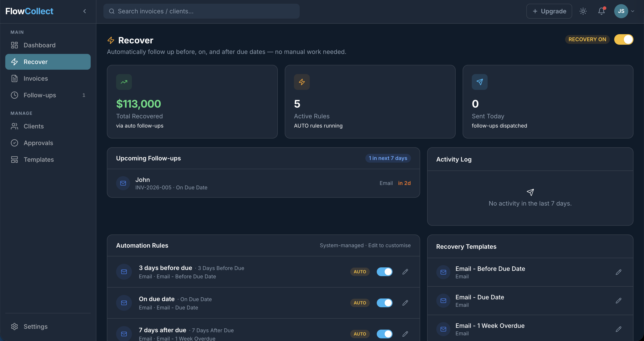Click mail icon of '3 days before due'

(124, 272)
